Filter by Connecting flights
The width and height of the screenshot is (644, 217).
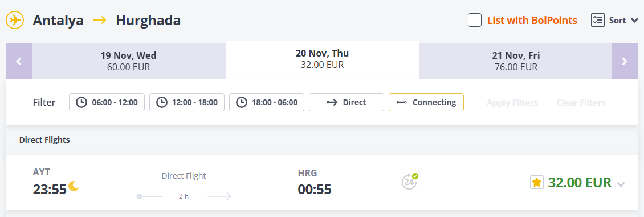(x=426, y=102)
